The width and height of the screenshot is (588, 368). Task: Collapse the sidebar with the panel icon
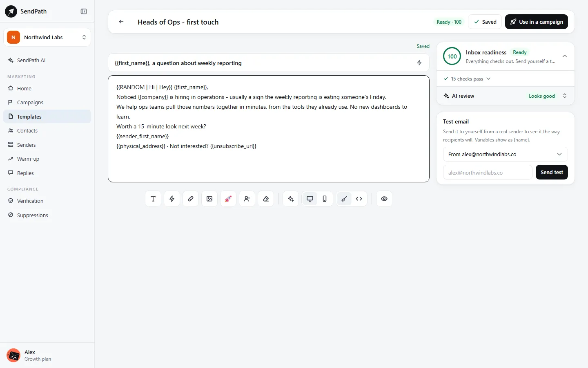[84, 11]
